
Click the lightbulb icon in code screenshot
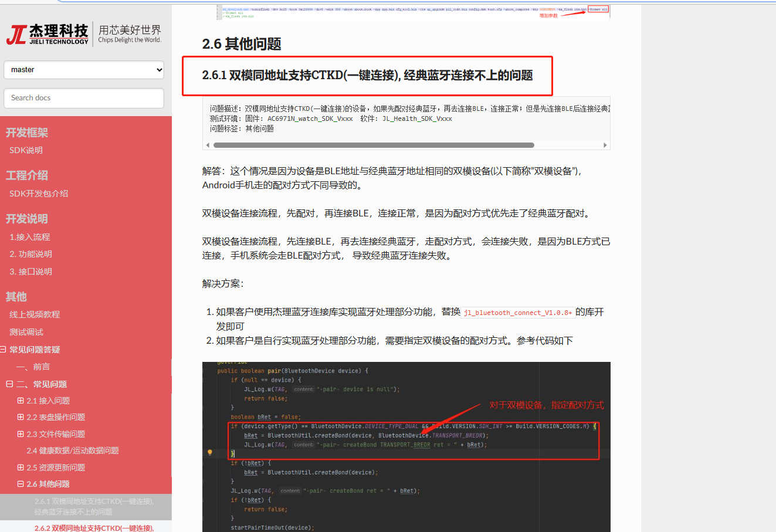[x=209, y=452]
